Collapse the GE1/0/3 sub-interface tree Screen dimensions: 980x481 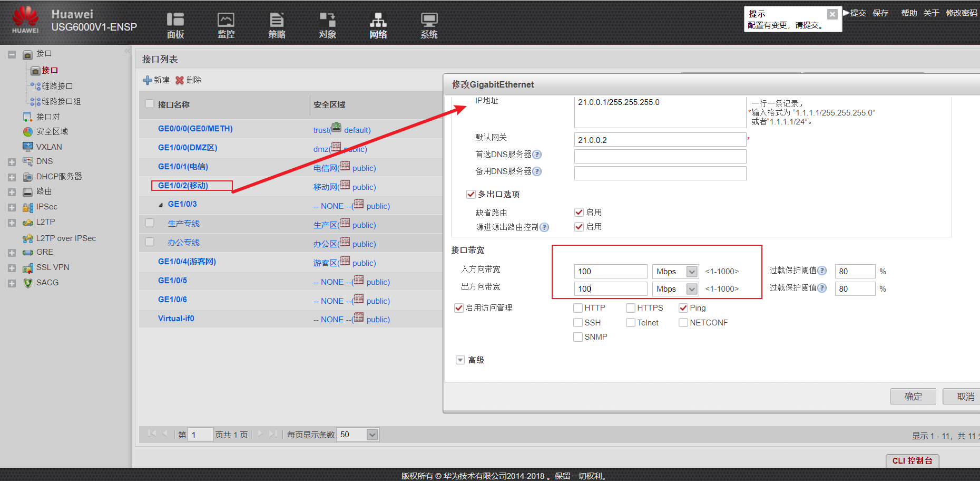[x=161, y=205]
